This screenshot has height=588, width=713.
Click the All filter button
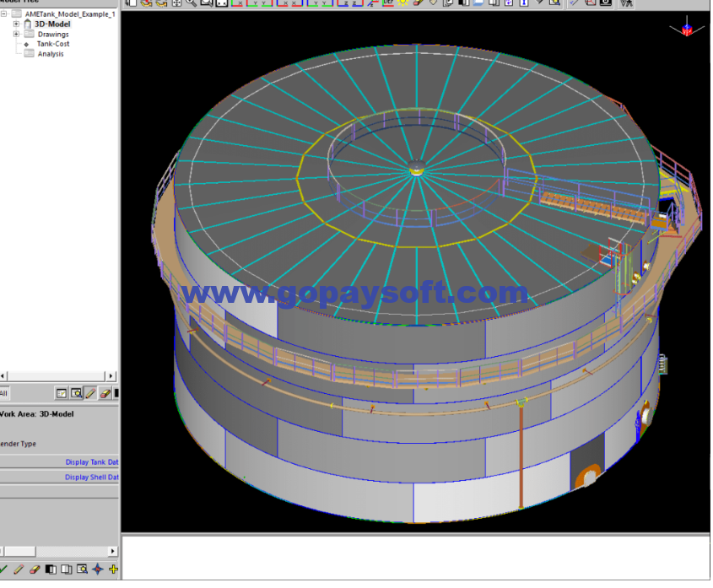(3, 393)
